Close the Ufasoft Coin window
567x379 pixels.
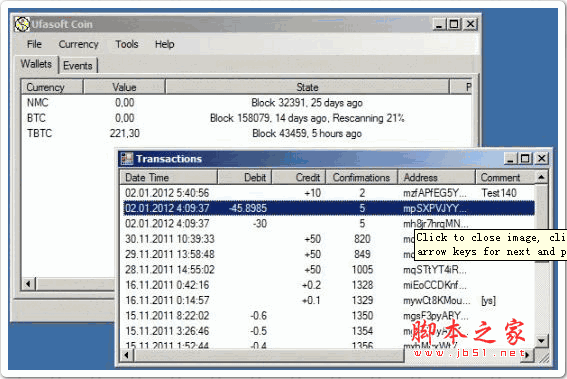pyautogui.click(x=470, y=24)
